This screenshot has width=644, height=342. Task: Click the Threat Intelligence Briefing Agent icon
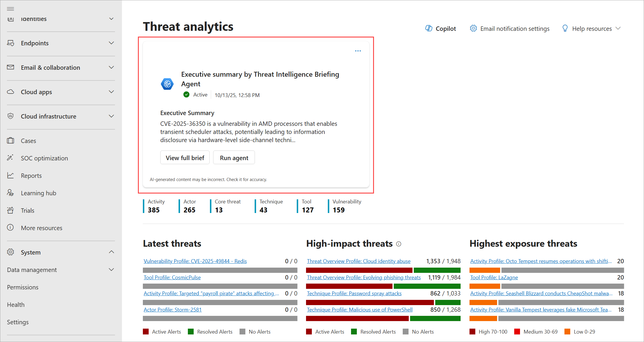pos(167,84)
